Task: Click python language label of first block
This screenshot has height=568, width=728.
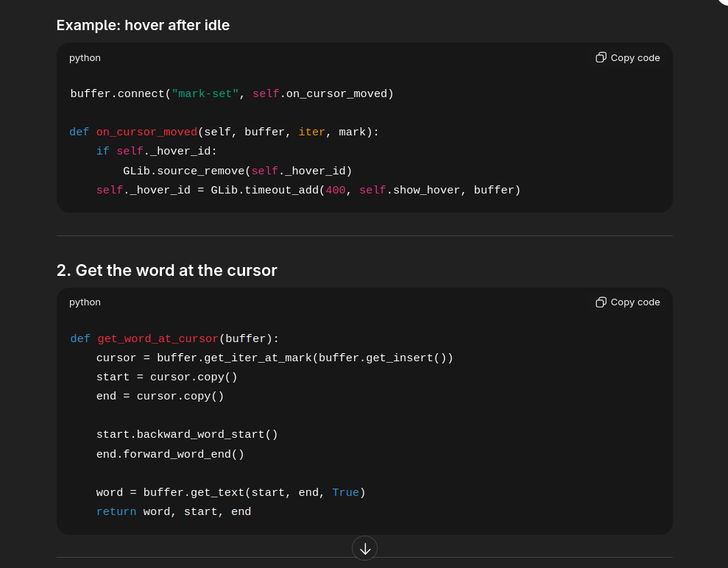Action: point(85,57)
